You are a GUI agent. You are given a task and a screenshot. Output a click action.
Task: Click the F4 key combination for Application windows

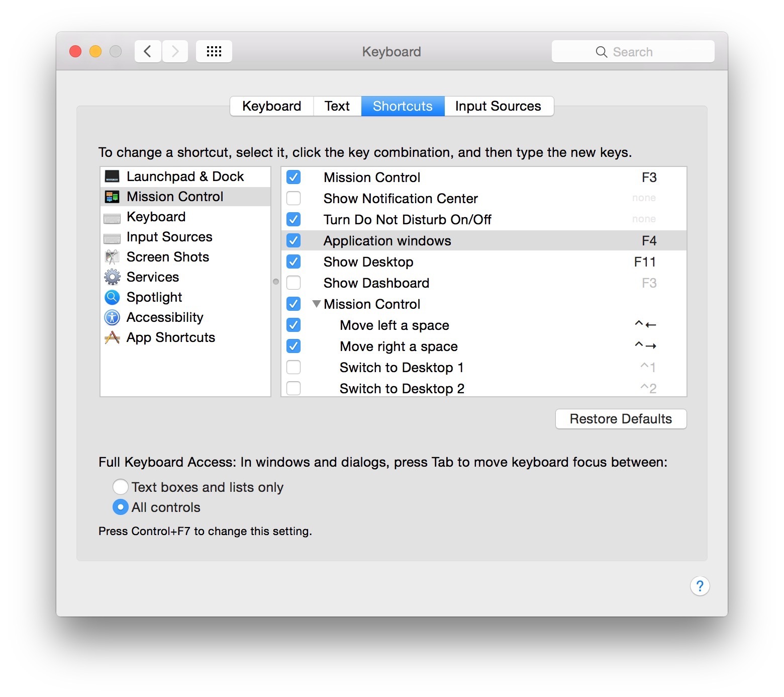tap(649, 241)
